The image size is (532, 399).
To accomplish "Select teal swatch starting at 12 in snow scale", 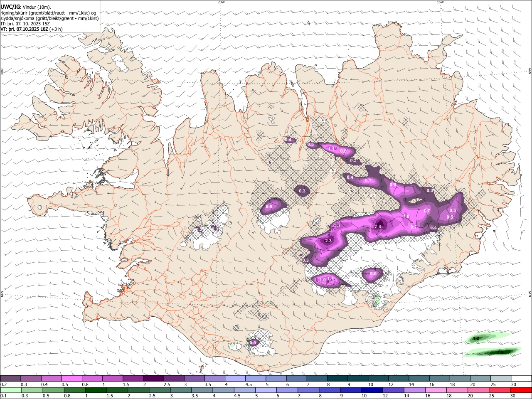I will 399,378.
